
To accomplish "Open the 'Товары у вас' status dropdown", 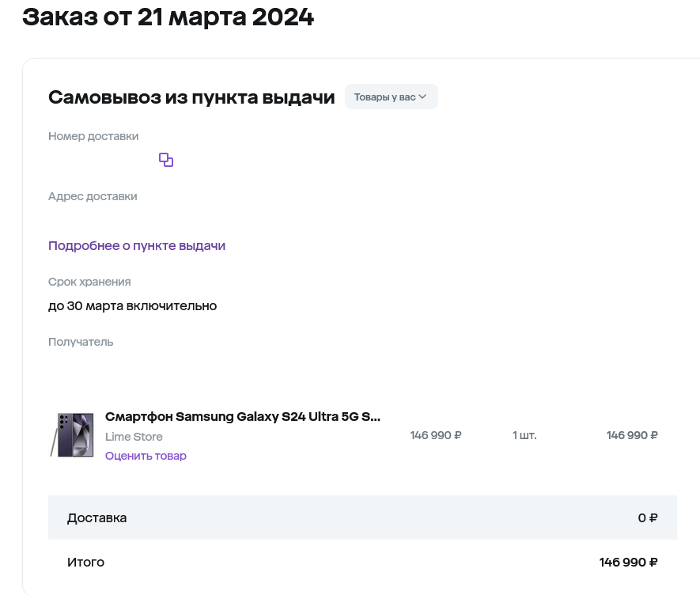I will click(x=391, y=97).
